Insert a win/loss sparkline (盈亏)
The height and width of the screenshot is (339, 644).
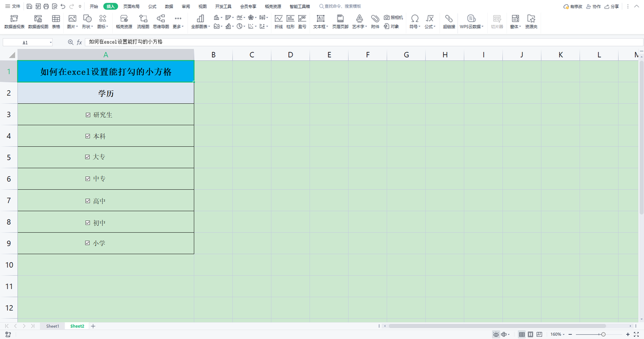pyautogui.click(x=302, y=21)
